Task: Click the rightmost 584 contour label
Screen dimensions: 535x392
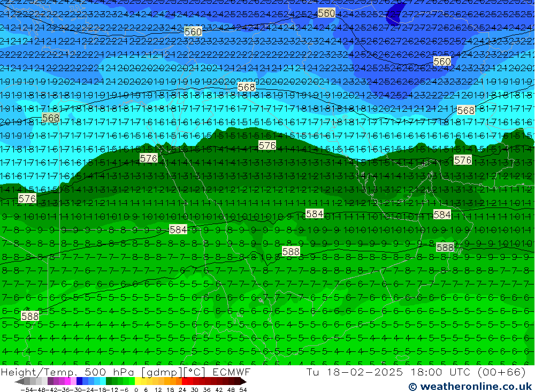Action: [x=442, y=214]
